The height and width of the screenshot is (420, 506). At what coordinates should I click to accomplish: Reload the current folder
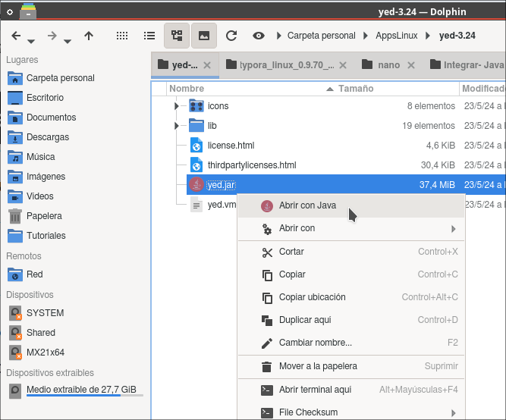[x=231, y=36]
